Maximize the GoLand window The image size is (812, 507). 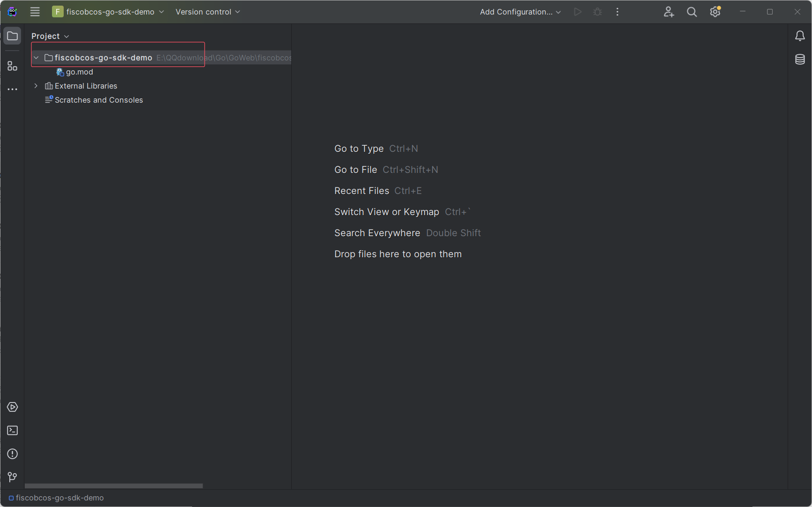click(770, 12)
